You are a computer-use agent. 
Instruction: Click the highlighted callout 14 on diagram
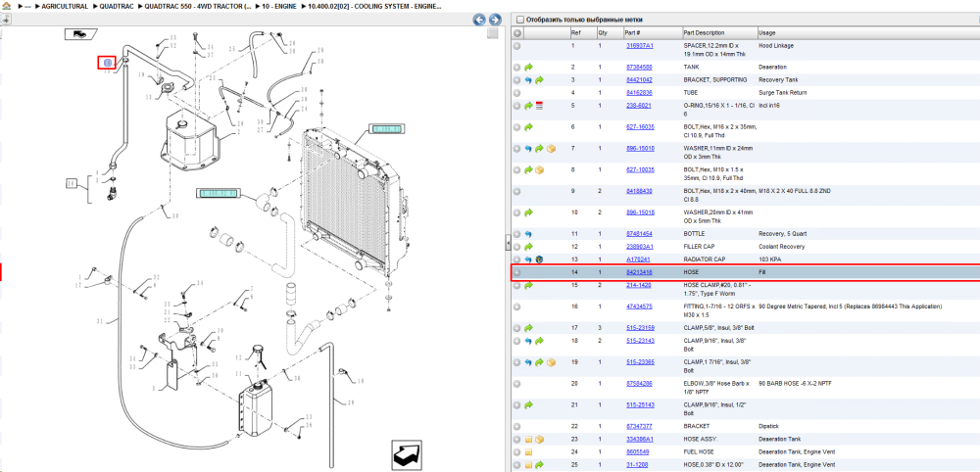click(107, 62)
